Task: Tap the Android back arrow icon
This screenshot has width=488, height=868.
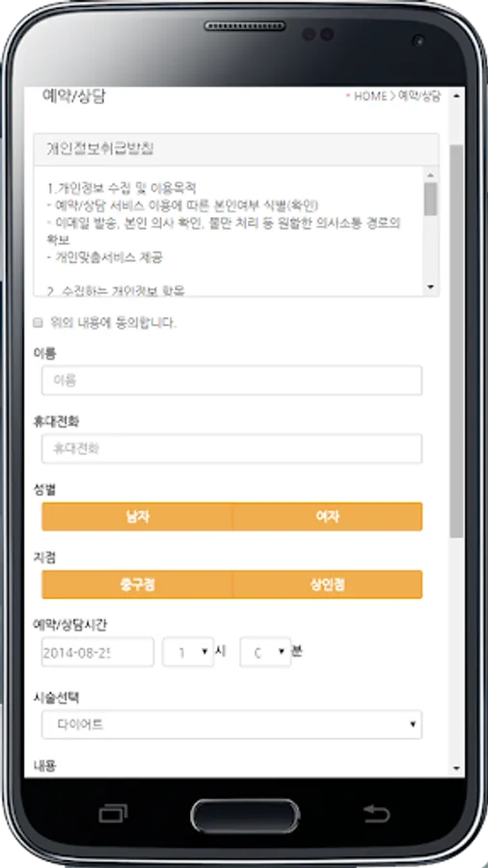Action: pos(376,814)
